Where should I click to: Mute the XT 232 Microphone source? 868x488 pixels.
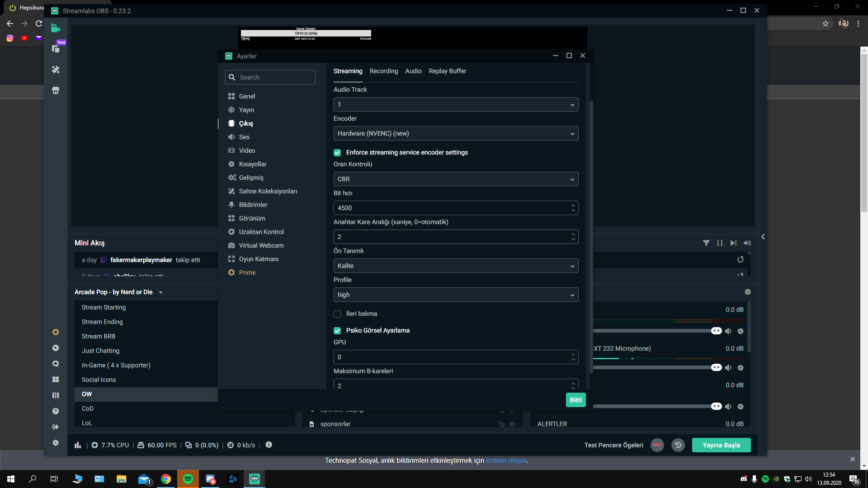pyautogui.click(x=728, y=368)
